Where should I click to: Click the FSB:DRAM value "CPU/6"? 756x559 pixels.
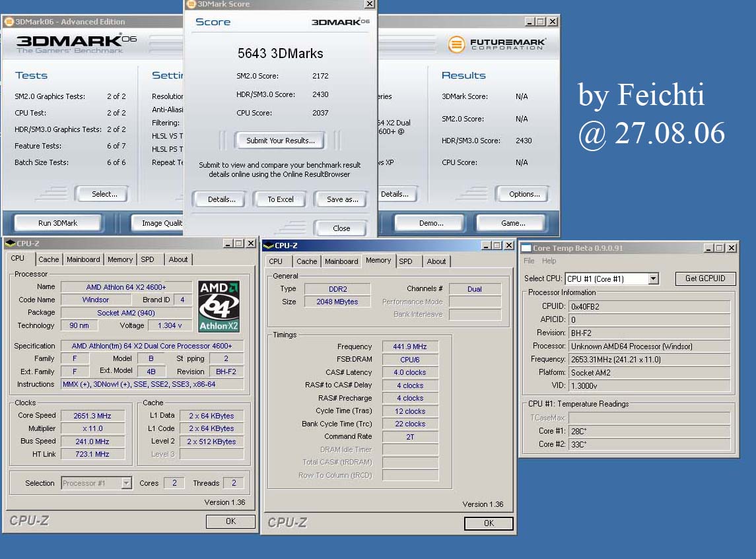[410, 360]
